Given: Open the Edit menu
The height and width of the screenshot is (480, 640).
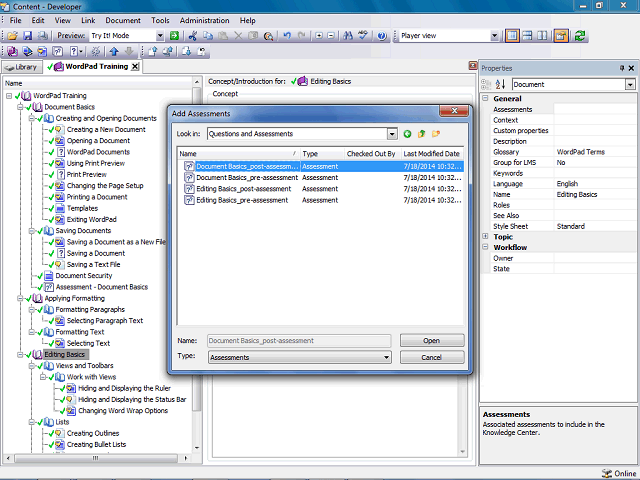Looking at the screenshot, I should coord(38,20).
